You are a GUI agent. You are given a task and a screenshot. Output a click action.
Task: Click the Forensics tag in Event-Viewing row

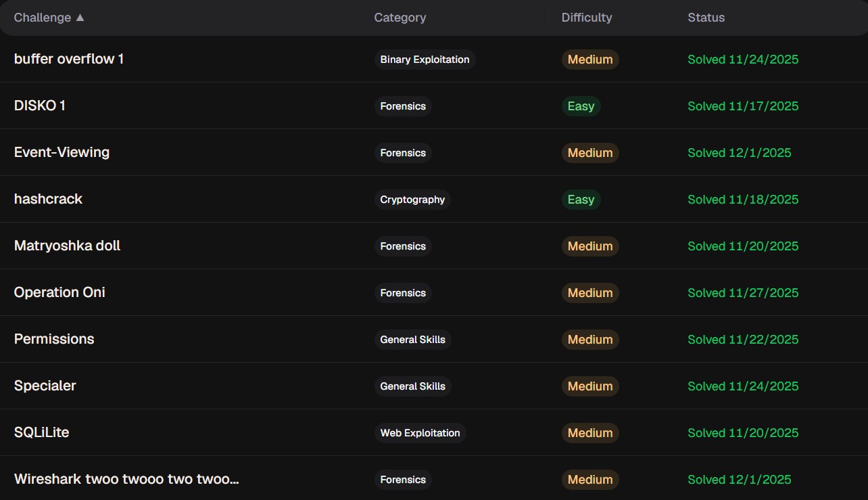(403, 153)
